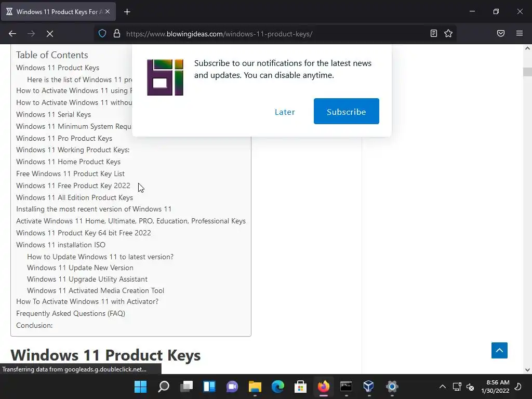Open Windows 11 Upgrade Utility Assistant link
Image resolution: width=532 pixels, height=399 pixels.
tap(87, 279)
